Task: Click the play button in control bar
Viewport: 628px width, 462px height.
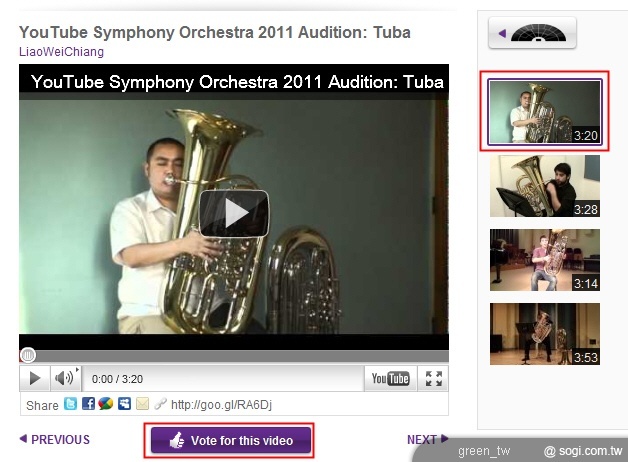Action: click(35, 378)
